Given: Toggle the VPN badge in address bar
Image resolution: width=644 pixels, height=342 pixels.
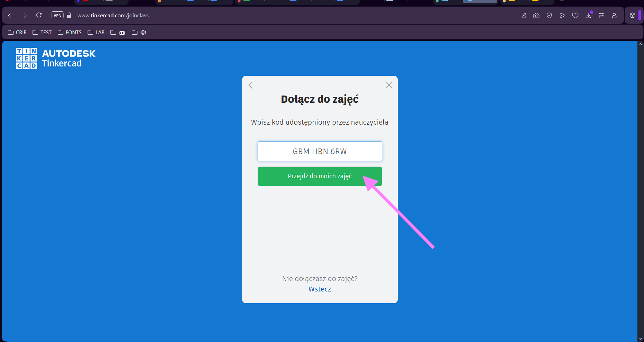Looking at the screenshot, I should (57, 16).
